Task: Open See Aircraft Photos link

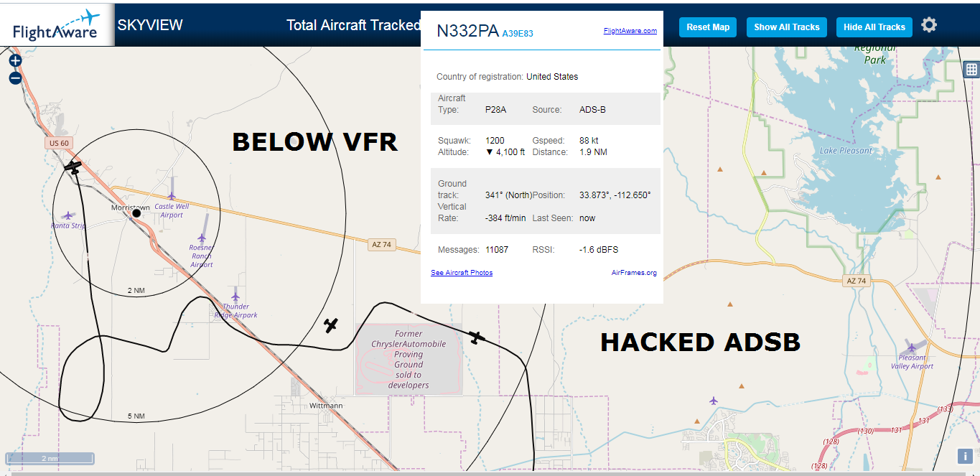Action: [x=462, y=273]
